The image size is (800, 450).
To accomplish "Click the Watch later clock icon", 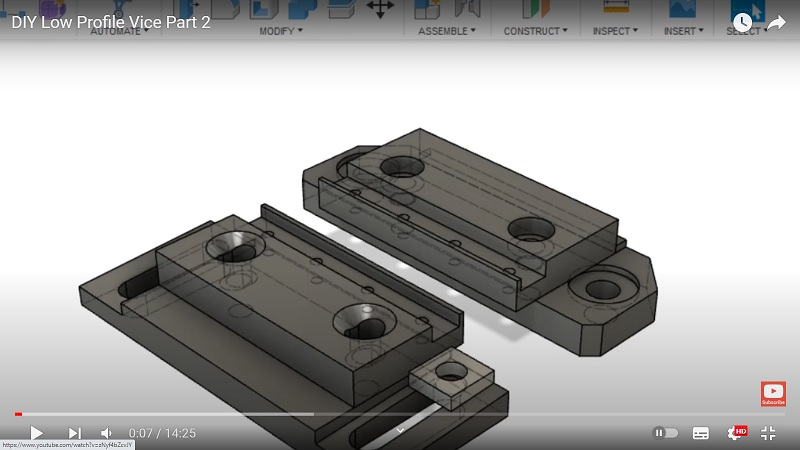I will [x=742, y=22].
